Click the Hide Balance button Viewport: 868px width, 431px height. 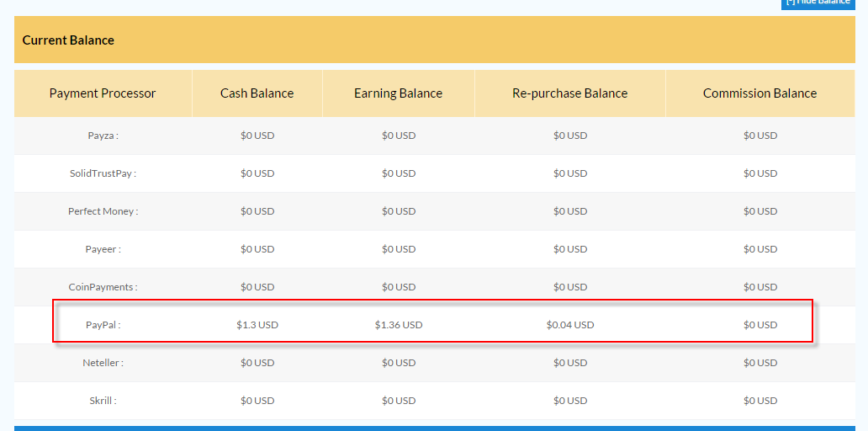(x=818, y=3)
